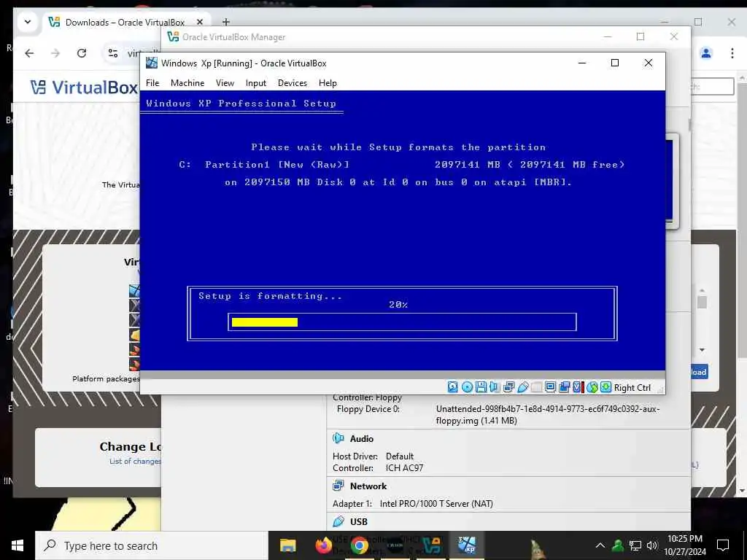
Task: Click the USB section header in VirtualBox Manager
Action: (359, 521)
